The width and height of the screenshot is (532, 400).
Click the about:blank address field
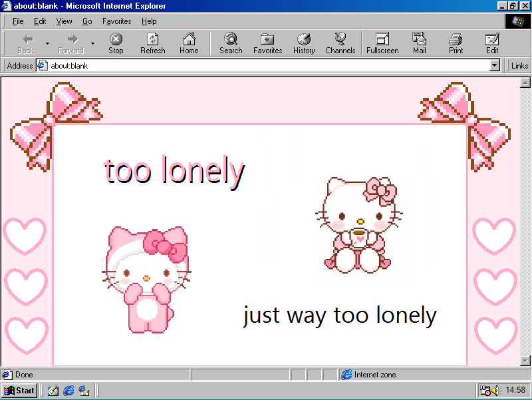point(263,65)
